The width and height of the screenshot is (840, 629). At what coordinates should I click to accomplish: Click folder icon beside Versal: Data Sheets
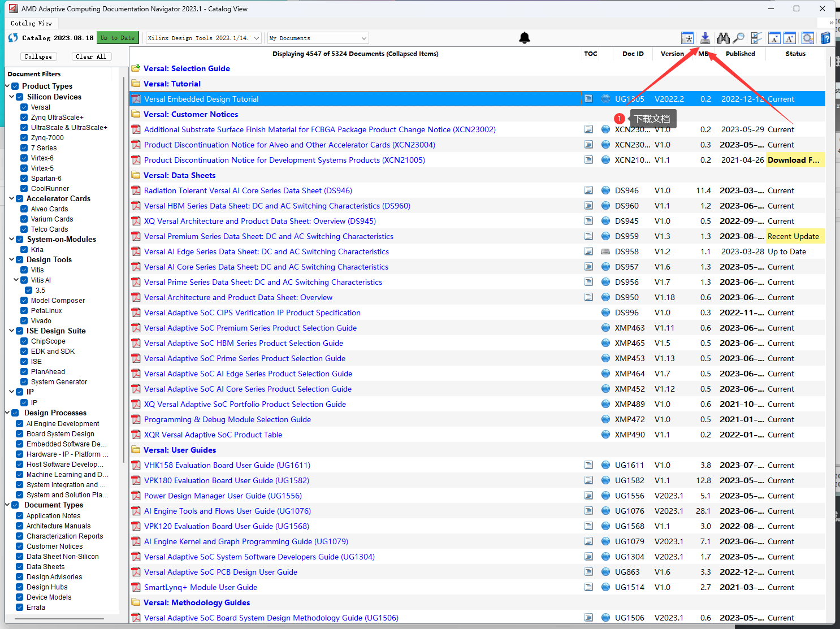click(136, 175)
